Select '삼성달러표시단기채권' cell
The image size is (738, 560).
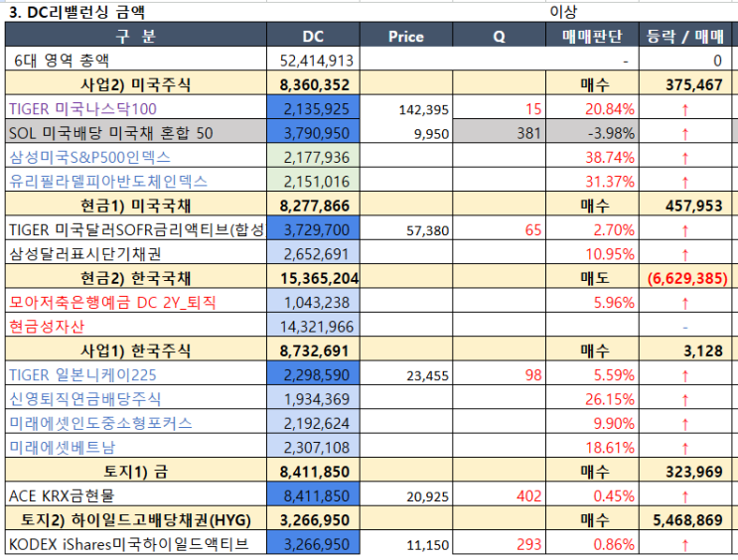(136, 253)
